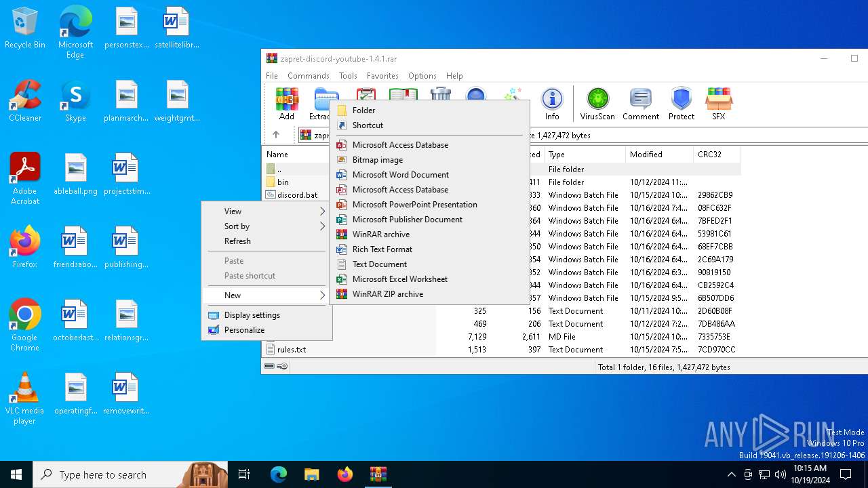This screenshot has width=868, height=488.
Task: Open the Adobe Acrobat desktop shortcut
Action: [25, 179]
